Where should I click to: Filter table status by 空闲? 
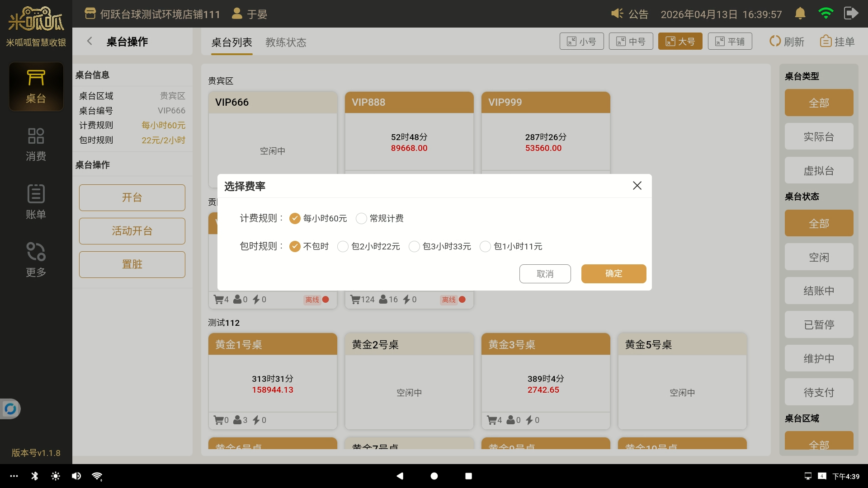(819, 257)
